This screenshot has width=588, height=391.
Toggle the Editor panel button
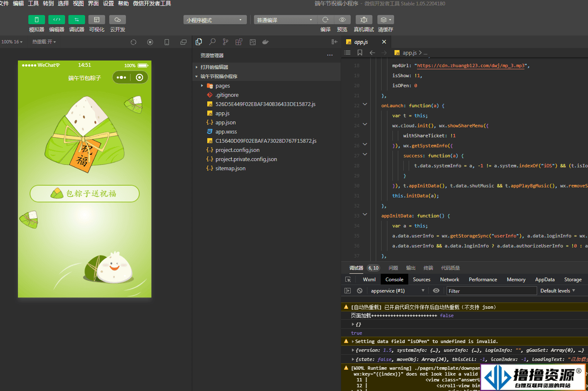(57, 20)
